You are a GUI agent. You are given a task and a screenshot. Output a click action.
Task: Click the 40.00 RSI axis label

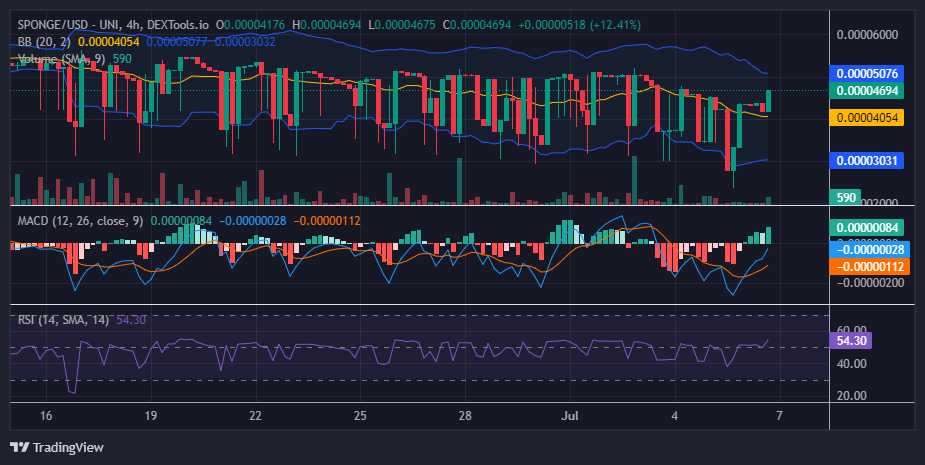point(851,364)
